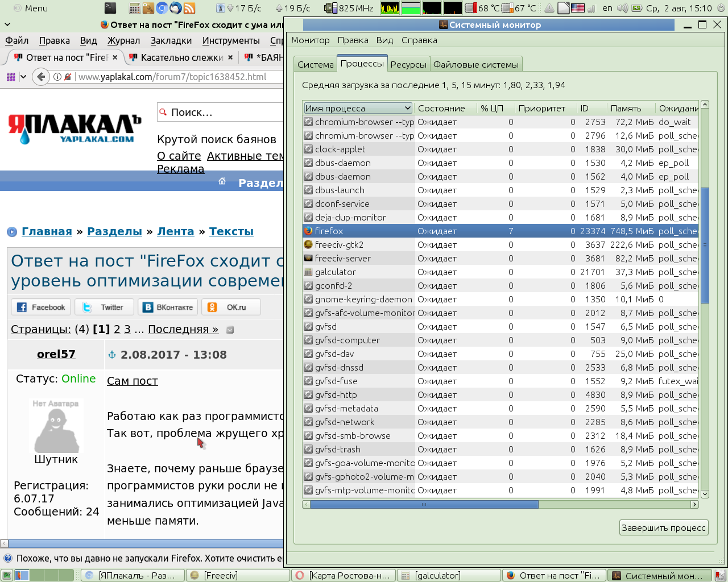
Task: Click the process list horizontal scrollbar
Action: coord(424,504)
